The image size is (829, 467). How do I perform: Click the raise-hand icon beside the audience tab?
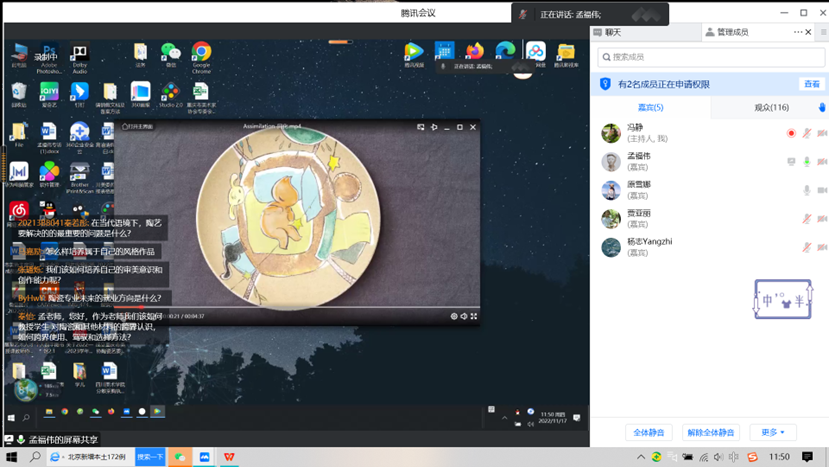point(821,108)
